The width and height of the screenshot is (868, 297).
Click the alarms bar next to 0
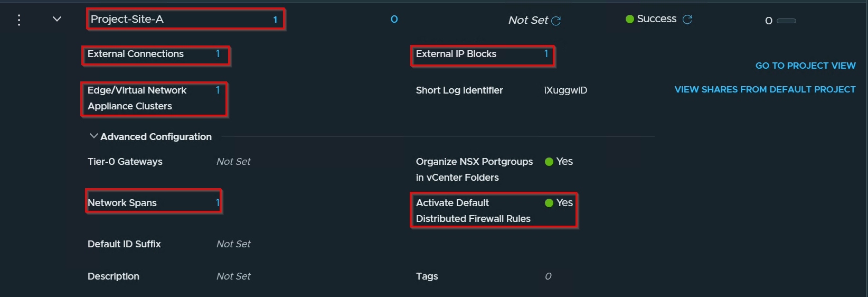(786, 21)
